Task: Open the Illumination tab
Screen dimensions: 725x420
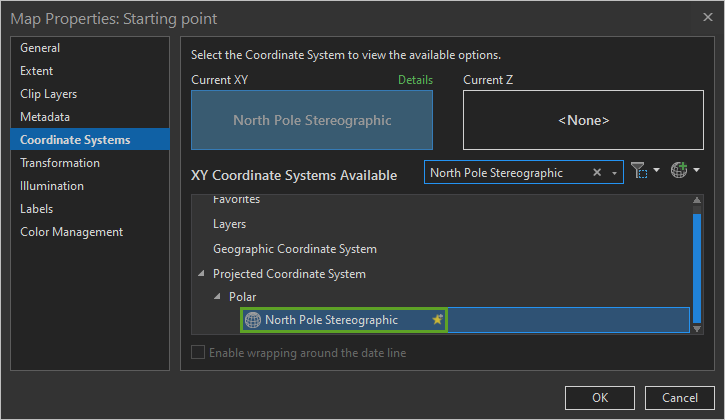Action: coord(52,186)
